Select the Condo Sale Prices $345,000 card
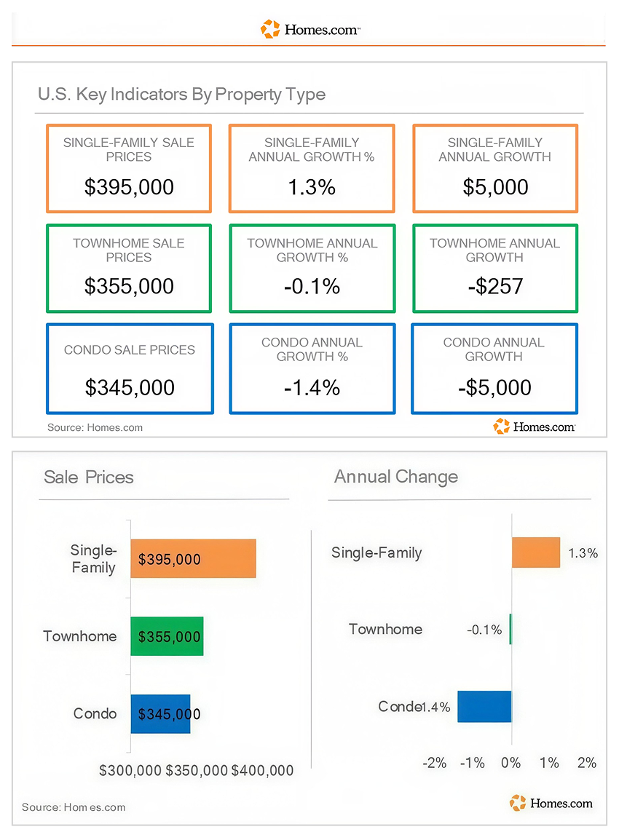This screenshot has width=619, height=840. pos(130,368)
